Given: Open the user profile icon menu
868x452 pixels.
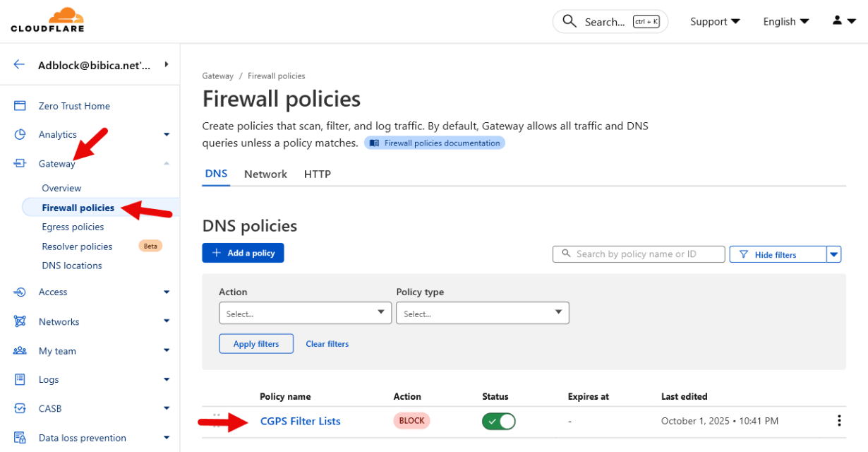Looking at the screenshot, I should click(843, 21).
